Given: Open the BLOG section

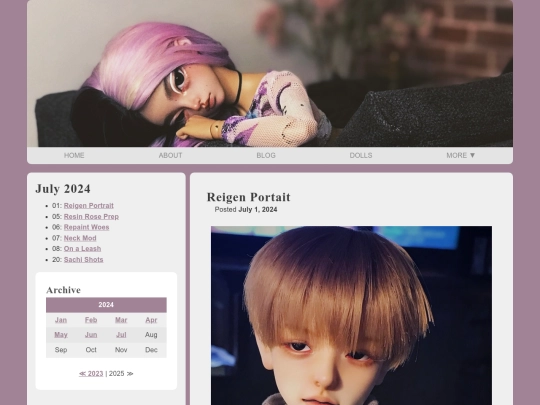Looking at the screenshot, I should 266,155.
